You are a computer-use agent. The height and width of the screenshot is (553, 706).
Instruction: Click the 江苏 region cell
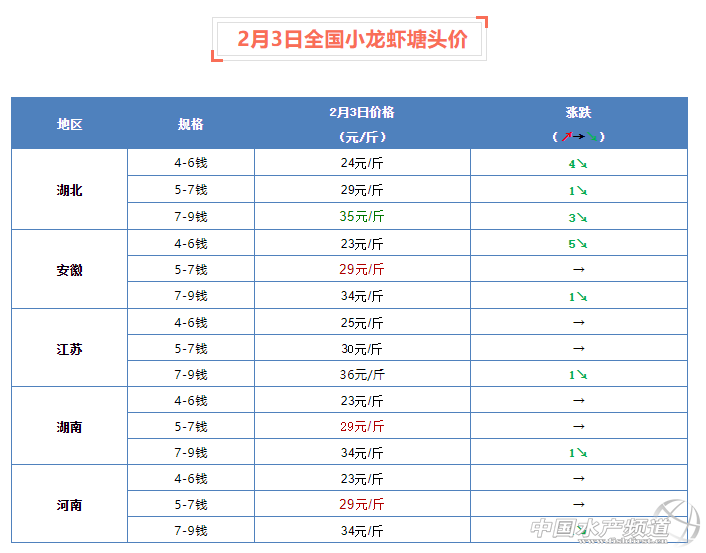click(69, 349)
